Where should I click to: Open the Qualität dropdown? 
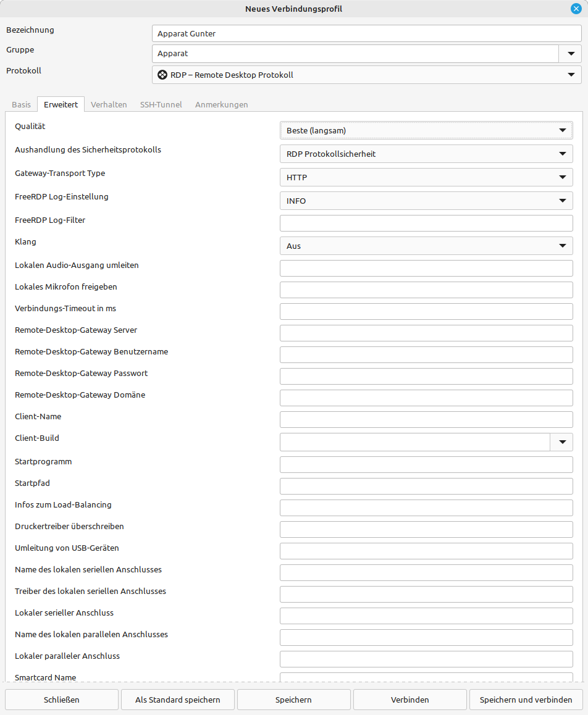426,130
